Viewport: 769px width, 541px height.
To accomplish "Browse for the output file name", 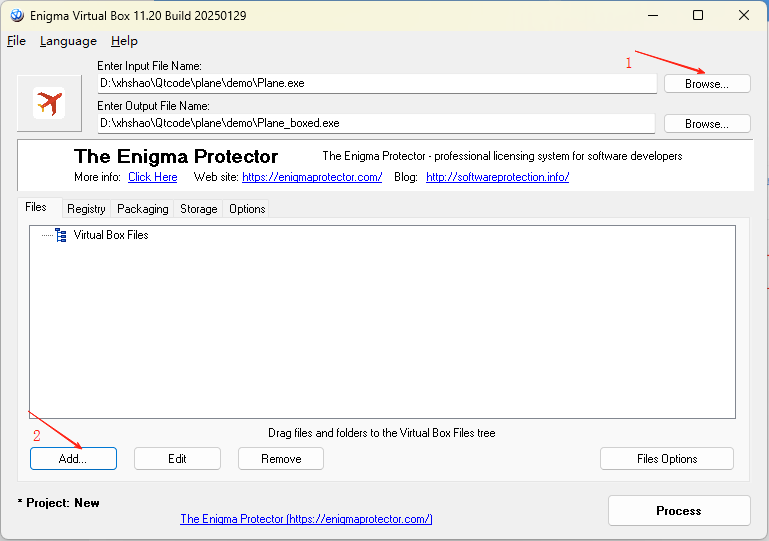I will [707, 124].
